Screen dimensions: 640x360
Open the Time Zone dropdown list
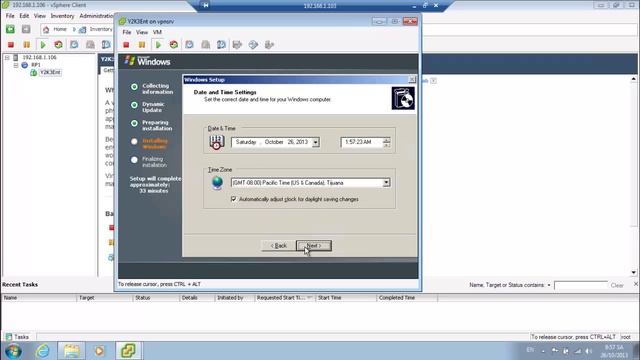pos(386,183)
